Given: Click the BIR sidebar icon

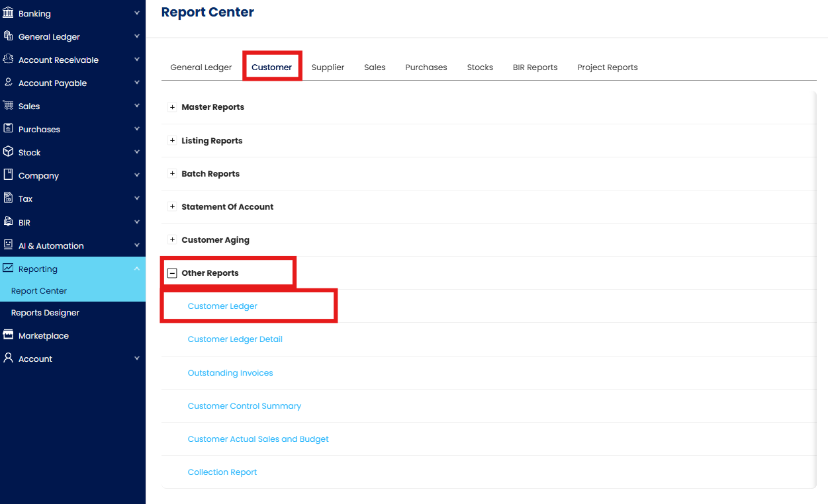Looking at the screenshot, I should pyautogui.click(x=8, y=222).
